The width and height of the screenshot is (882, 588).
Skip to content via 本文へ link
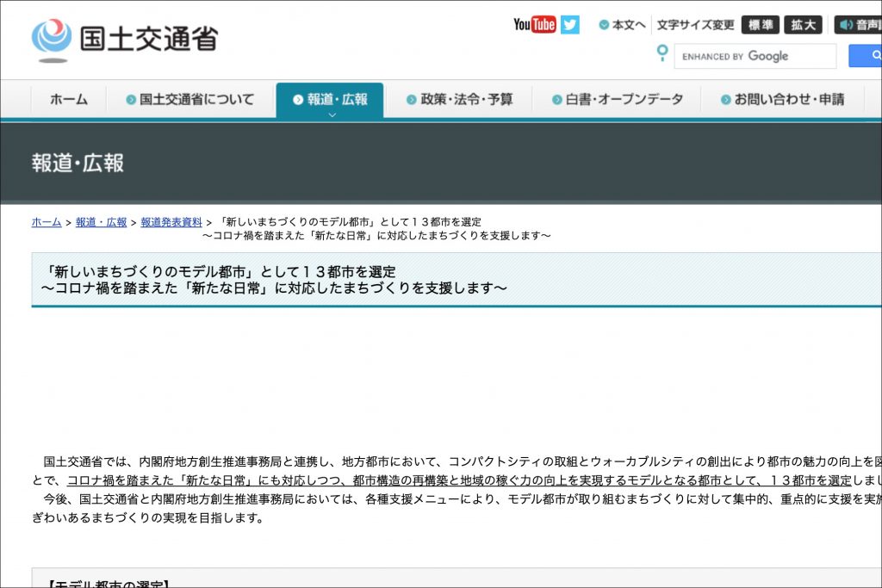(629, 25)
